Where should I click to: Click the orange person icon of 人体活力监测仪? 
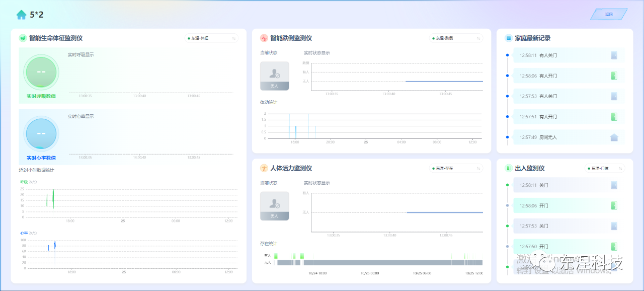tap(264, 168)
